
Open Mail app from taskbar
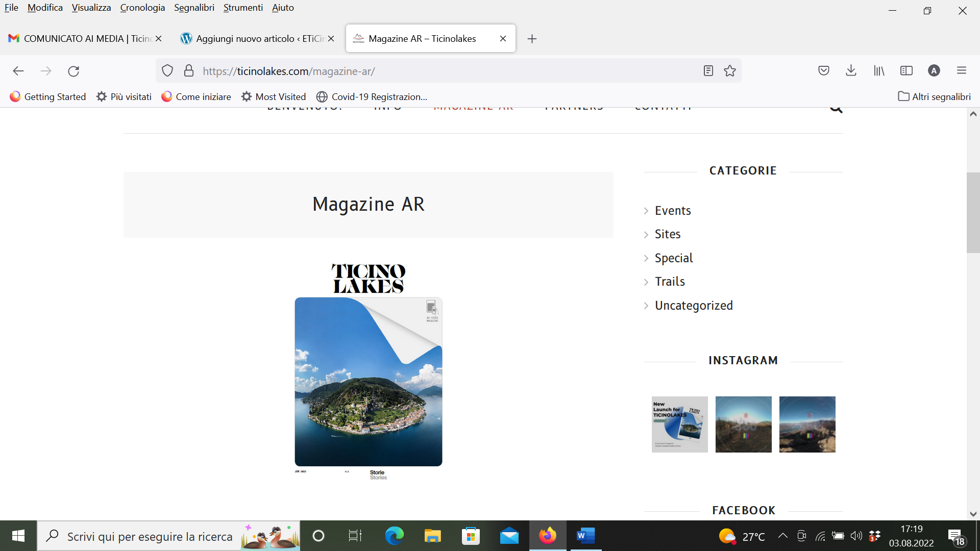pyautogui.click(x=509, y=536)
